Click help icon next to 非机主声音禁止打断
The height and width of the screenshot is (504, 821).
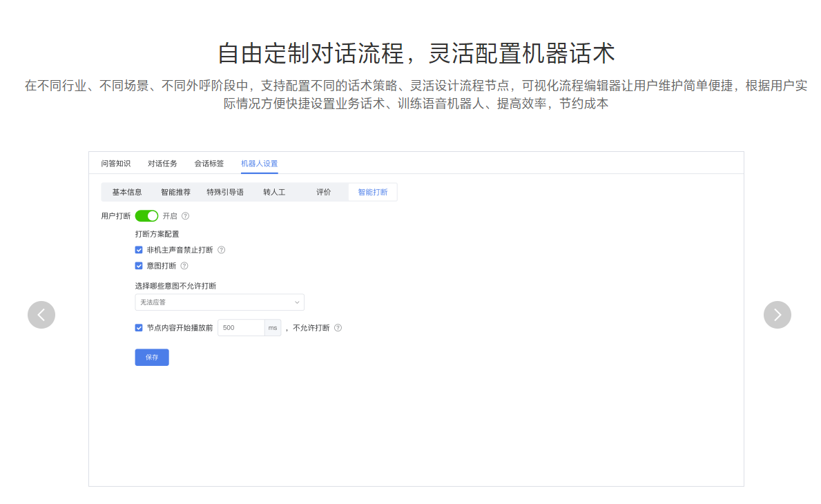coord(220,249)
